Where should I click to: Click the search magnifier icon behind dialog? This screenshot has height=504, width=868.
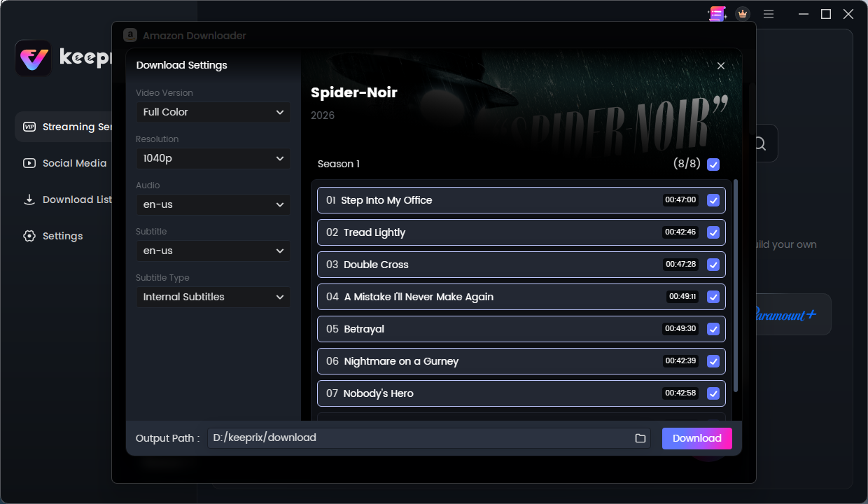pos(759,143)
